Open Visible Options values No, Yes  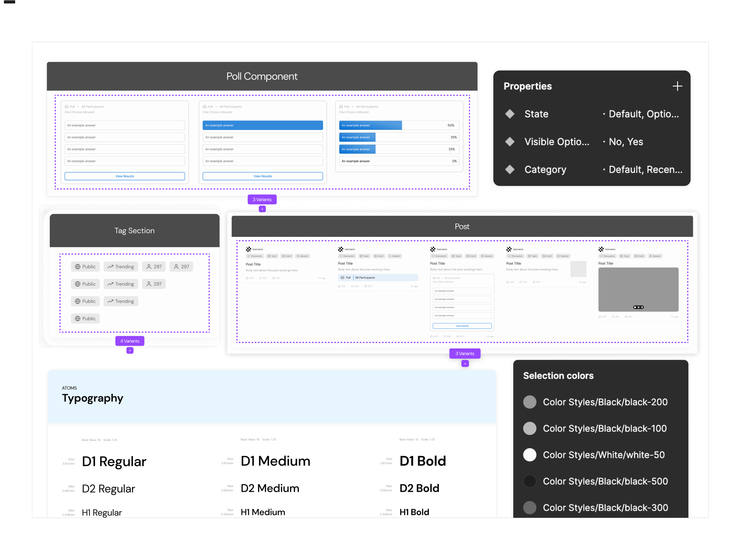pyautogui.click(x=625, y=142)
